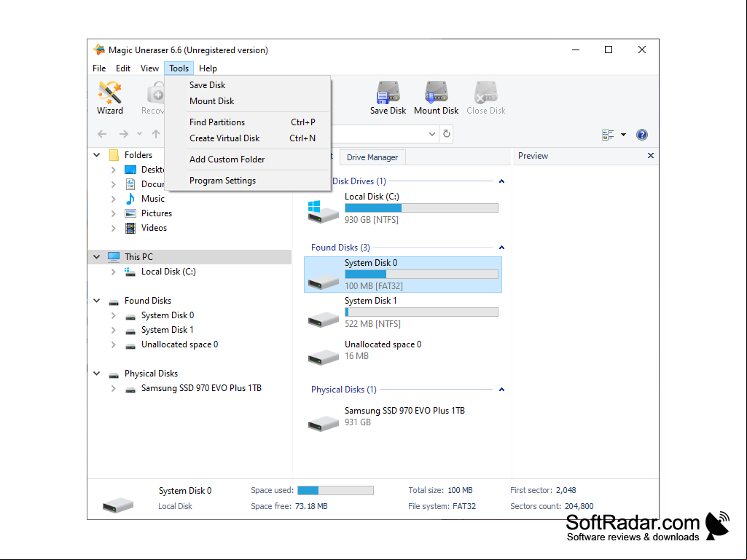Open the Edit menu
This screenshot has height=560, width=747.
click(x=123, y=68)
